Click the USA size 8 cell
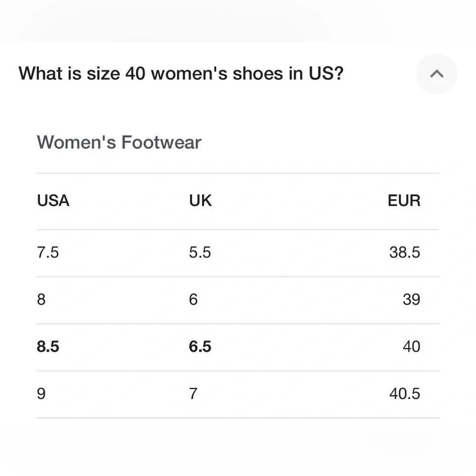The image size is (476, 476). [x=41, y=299]
